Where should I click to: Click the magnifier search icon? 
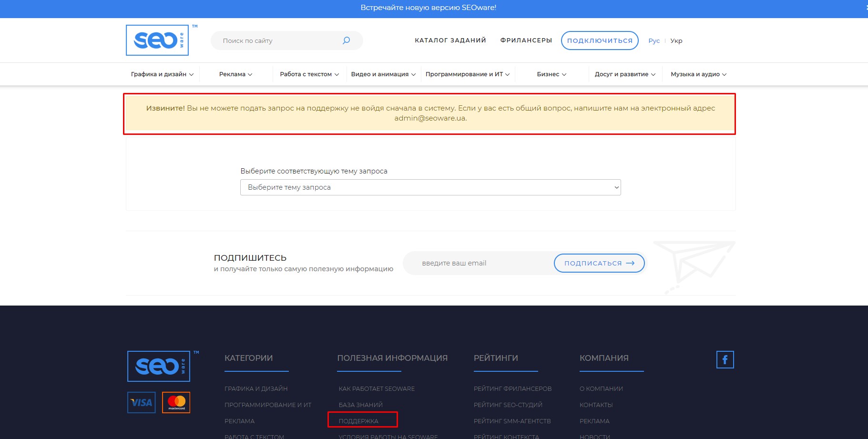(x=347, y=41)
